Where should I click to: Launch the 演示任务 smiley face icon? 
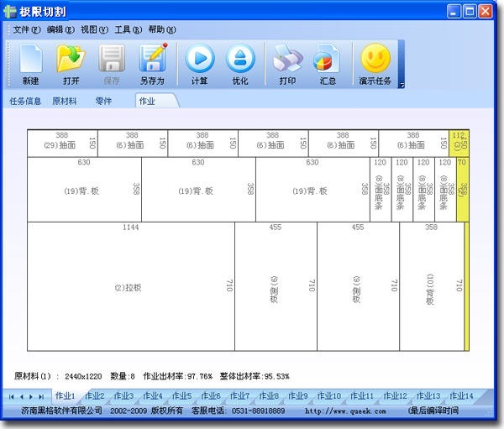click(375, 65)
